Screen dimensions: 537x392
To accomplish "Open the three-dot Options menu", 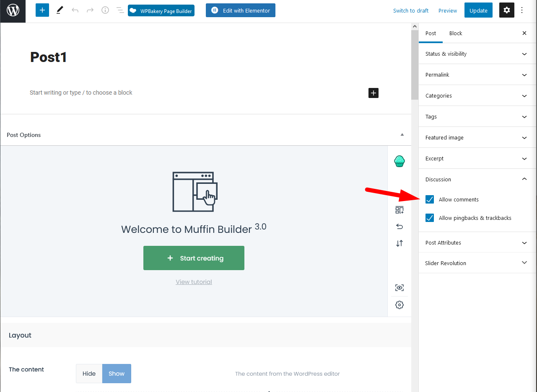I will pyautogui.click(x=522, y=10).
